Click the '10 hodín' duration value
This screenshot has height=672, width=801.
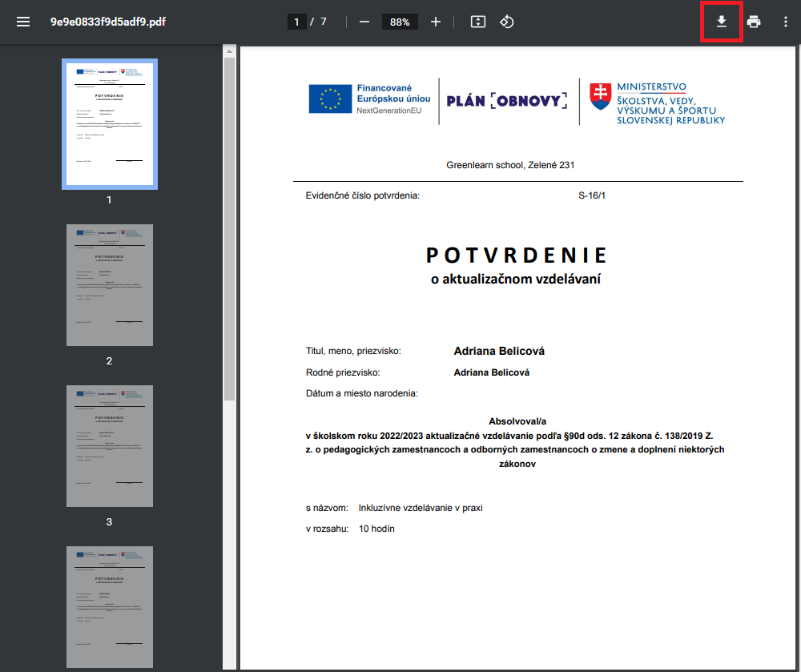376,529
